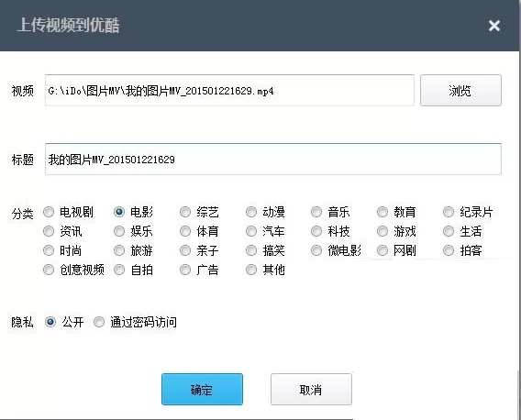Select the 游戏 category radio button
The width and height of the screenshot is (521, 420).
tap(382, 231)
